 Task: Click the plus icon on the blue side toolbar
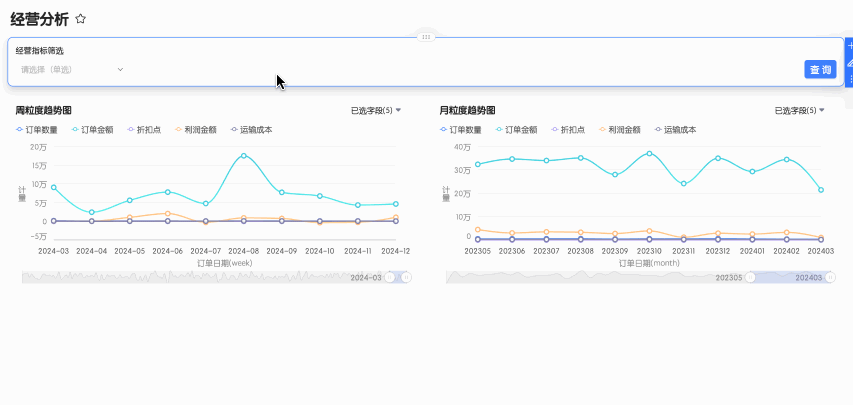850,46
